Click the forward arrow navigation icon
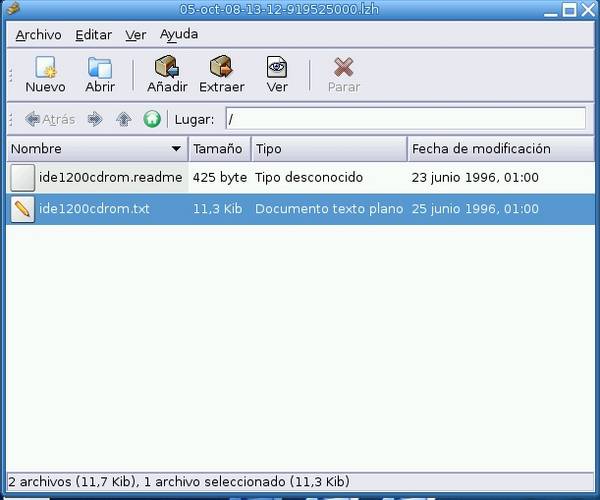Image resolution: width=600 pixels, height=500 pixels. [95, 119]
